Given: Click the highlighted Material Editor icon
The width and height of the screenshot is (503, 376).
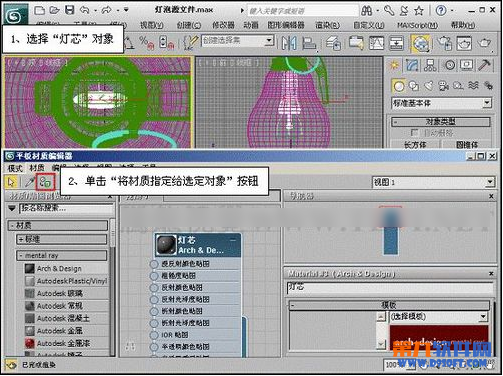Looking at the screenshot, I should pyautogui.click(x=421, y=43).
